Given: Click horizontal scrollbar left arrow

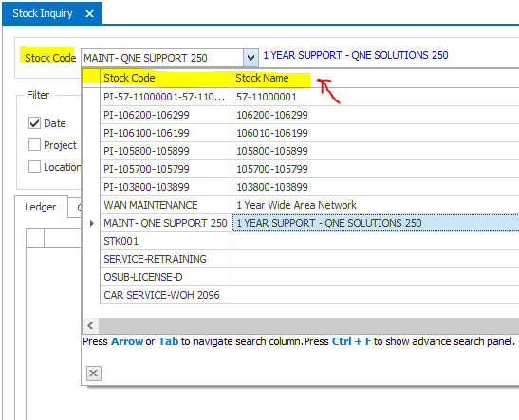Looking at the screenshot, I should tap(90, 326).
